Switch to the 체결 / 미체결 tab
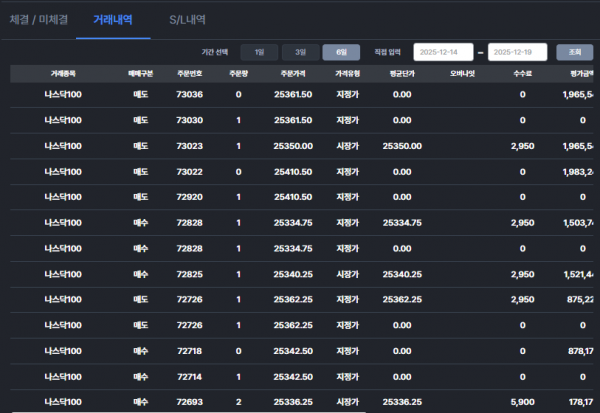Image resolution: width=600 pixels, height=413 pixels. 38,20
